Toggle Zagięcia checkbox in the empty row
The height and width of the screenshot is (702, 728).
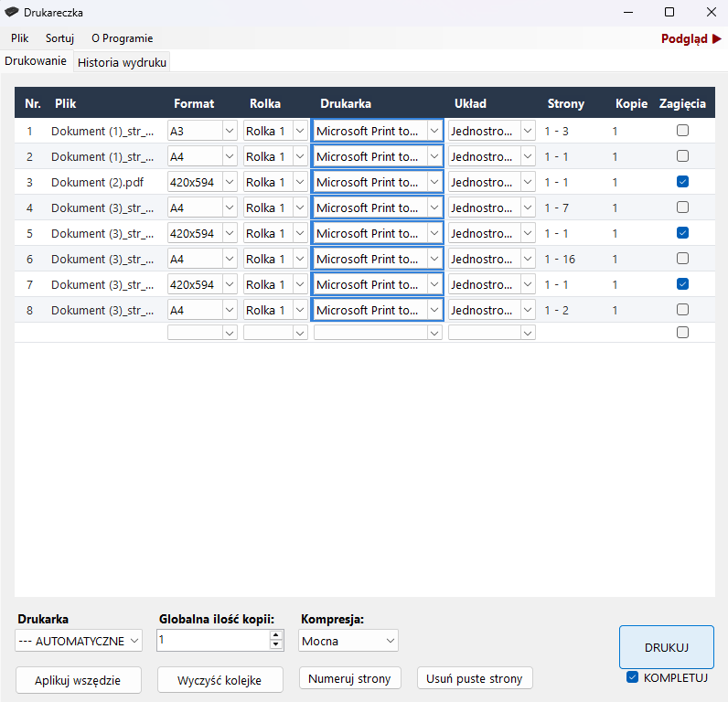[x=682, y=332]
